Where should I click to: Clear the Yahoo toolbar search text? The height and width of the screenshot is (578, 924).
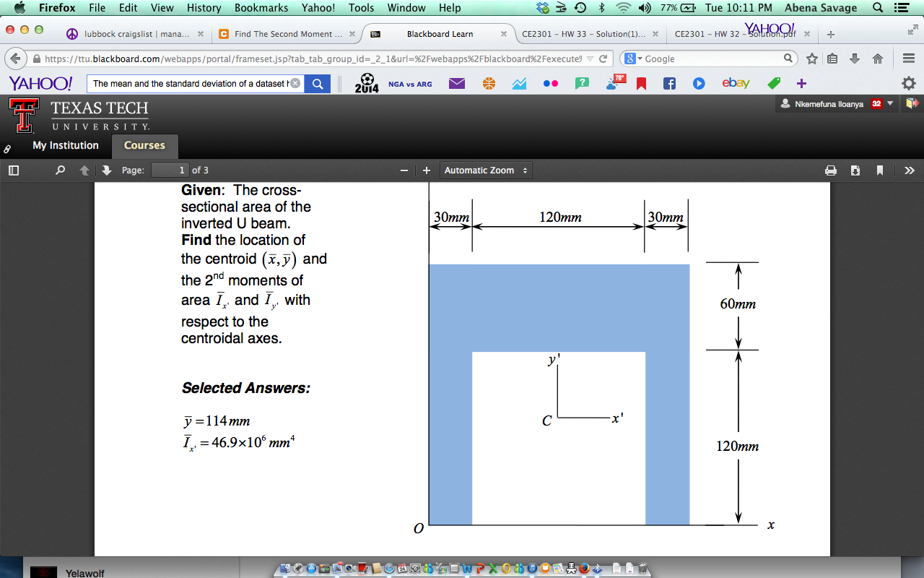click(295, 84)
